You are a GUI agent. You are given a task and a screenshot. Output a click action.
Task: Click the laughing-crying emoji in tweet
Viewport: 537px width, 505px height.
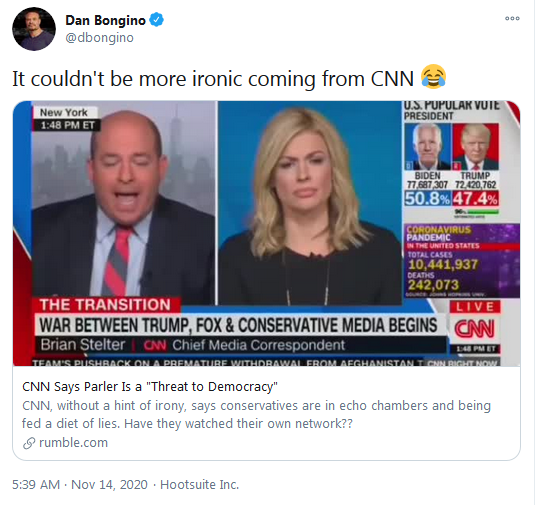tap(434, 77)
